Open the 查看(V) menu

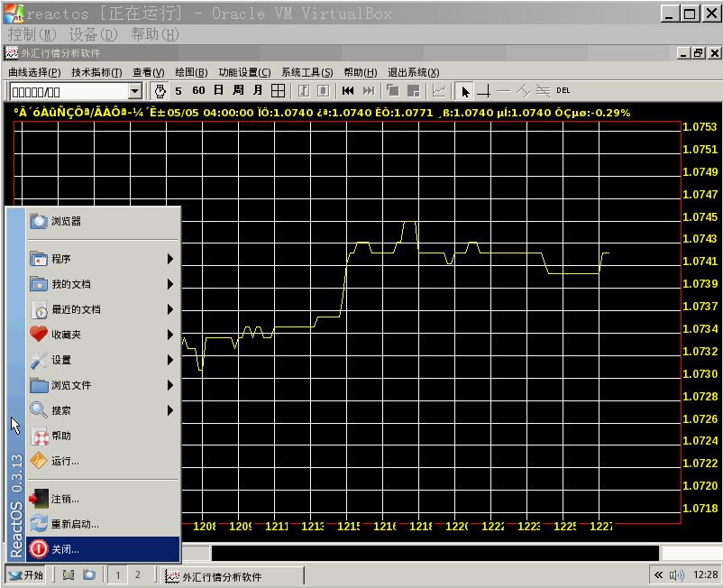(149, 72)
